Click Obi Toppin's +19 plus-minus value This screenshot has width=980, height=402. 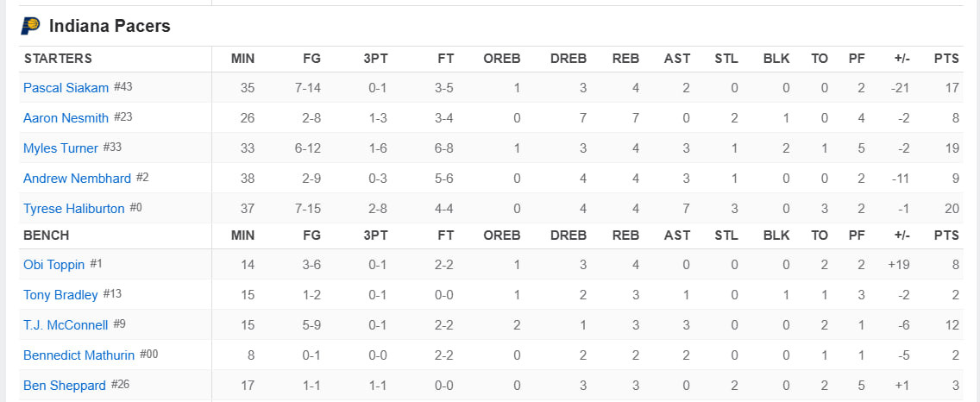click(898, 265)
